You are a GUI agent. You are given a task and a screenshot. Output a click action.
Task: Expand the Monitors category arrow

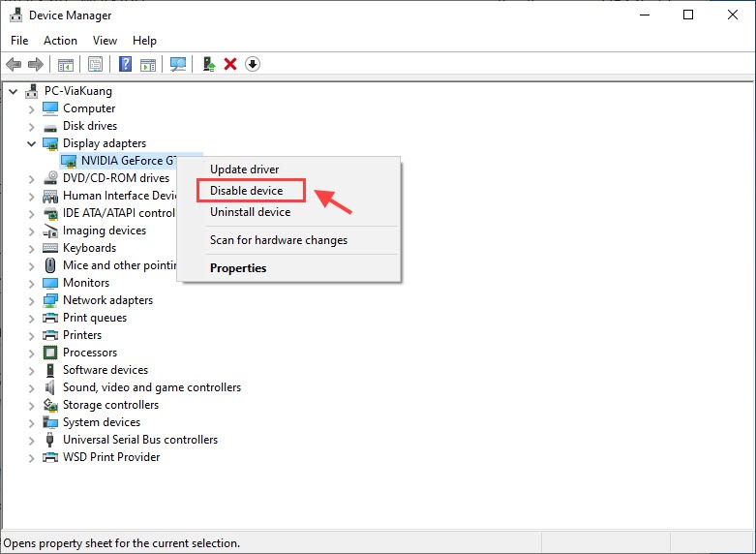(x=31, y=283)
